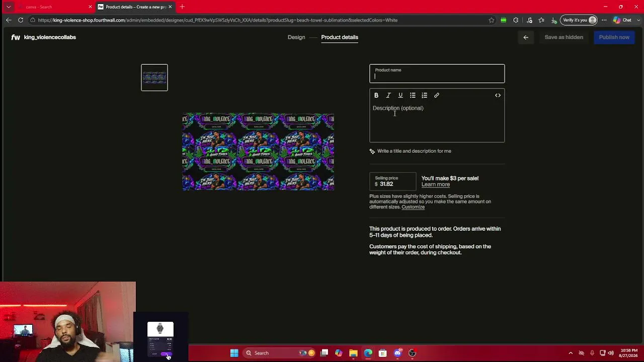Open the taskbar clock and date
The height and width of the screenshot is (362, 644).
click(629, 353)
